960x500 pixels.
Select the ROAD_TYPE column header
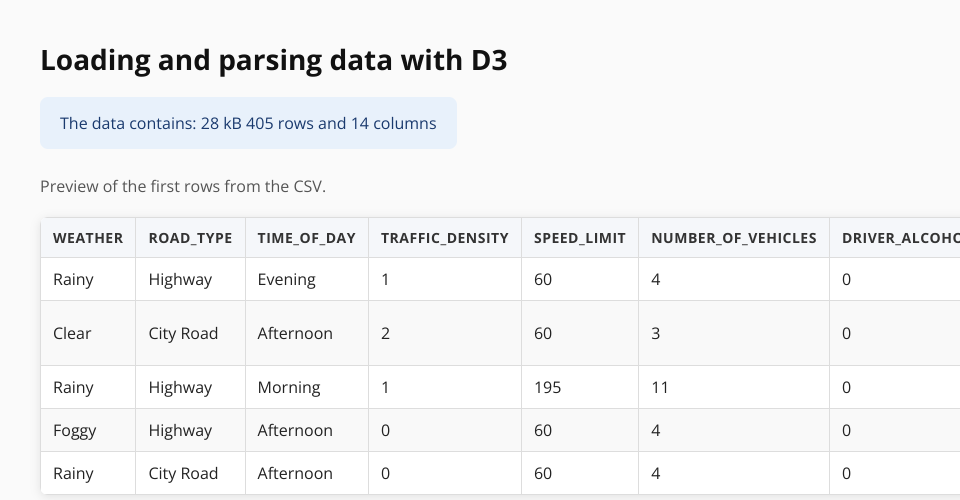[x=190, y=238]
